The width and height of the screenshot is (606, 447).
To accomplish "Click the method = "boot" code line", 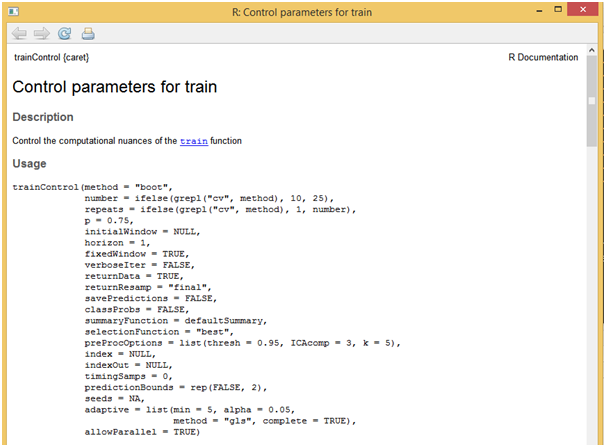I will tap(93, 186).
